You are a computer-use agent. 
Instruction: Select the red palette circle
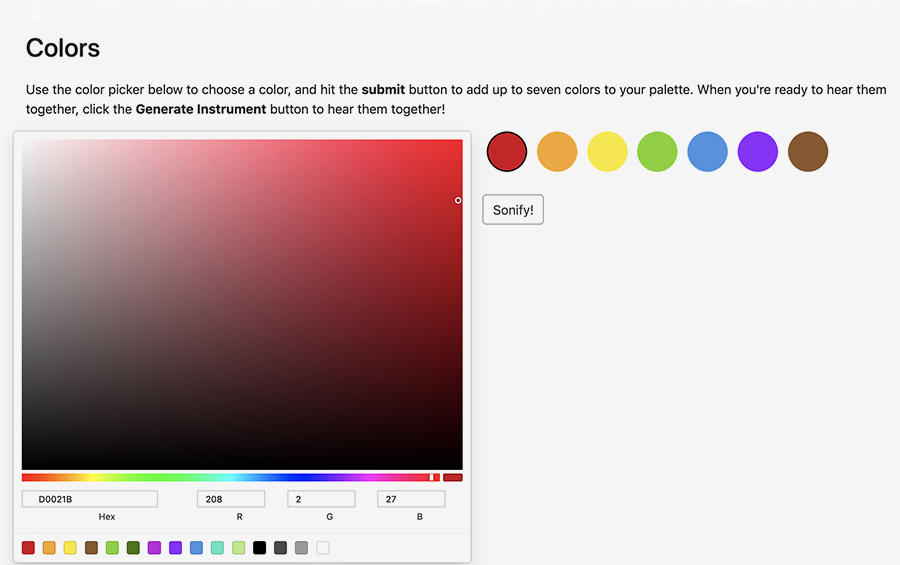507,152
